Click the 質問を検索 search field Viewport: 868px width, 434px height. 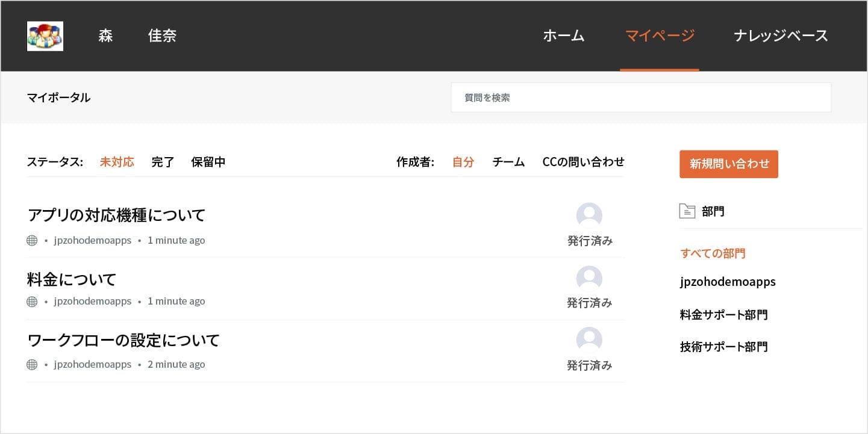click(x=641, y=98)
